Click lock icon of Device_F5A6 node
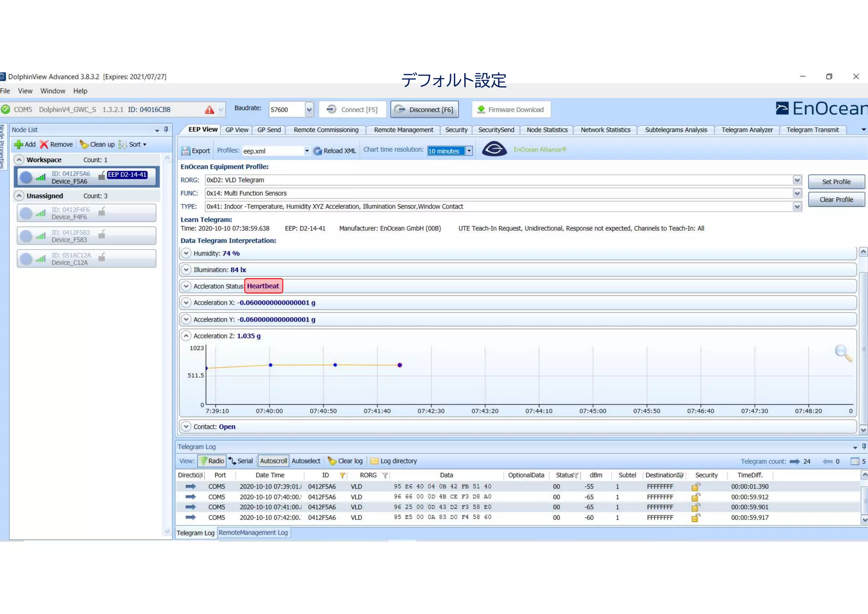Screen dimensions: 868x614 tap(102, 176)
